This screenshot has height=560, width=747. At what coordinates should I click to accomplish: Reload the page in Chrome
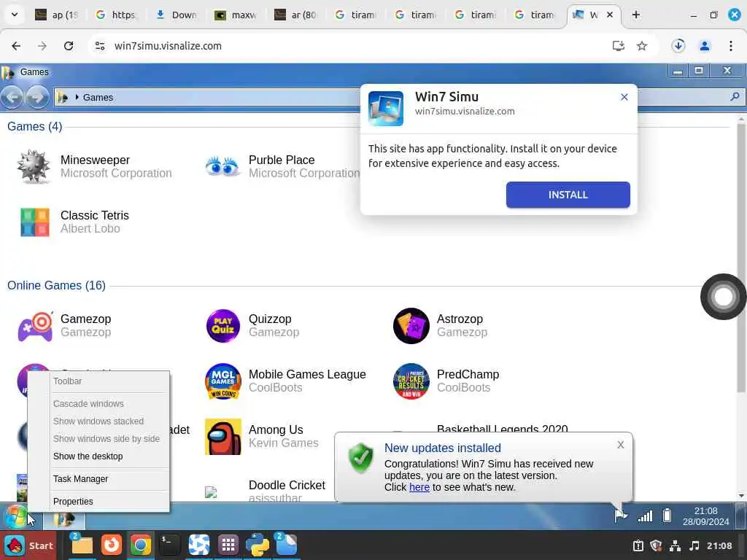coord(69,46)
